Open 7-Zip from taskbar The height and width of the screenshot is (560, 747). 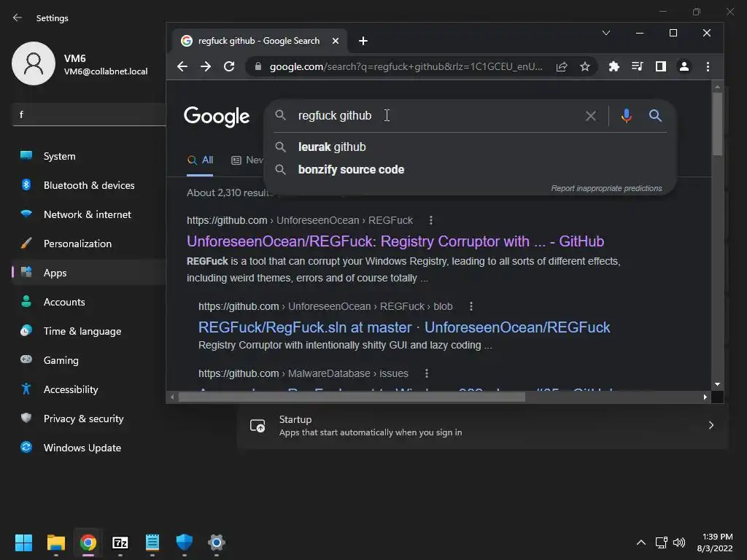[120, 542]
